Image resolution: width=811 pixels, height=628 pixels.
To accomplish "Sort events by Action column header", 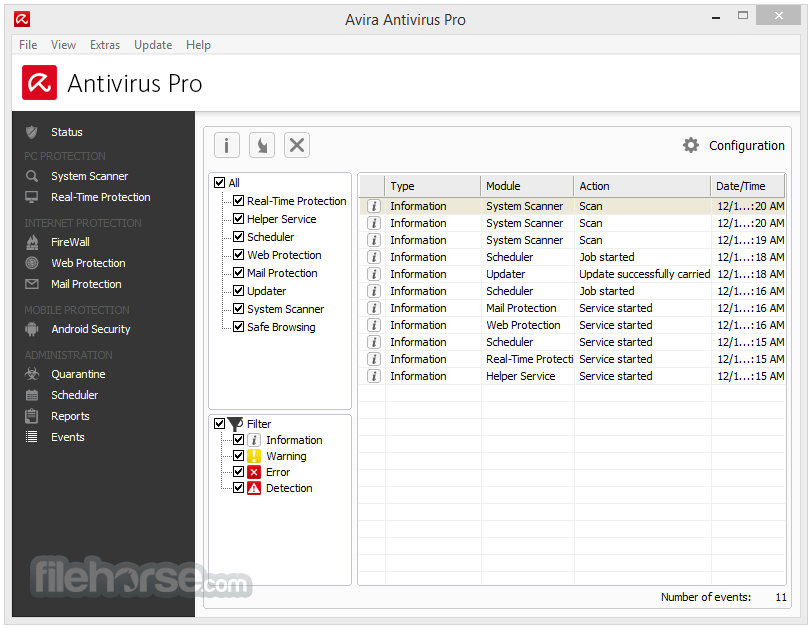I will (642, 186).
